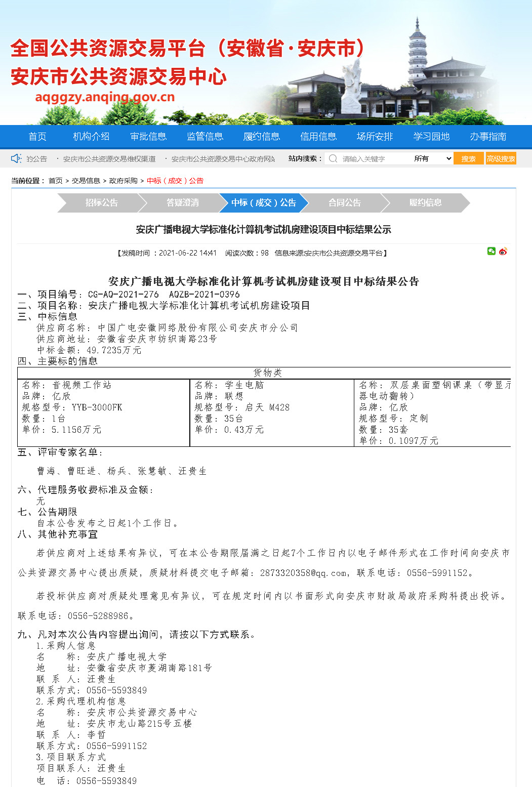Open 办事指南 in the navigation bar
The width and height of the screenshot is (532, 787).
click(x=488, y=137)
